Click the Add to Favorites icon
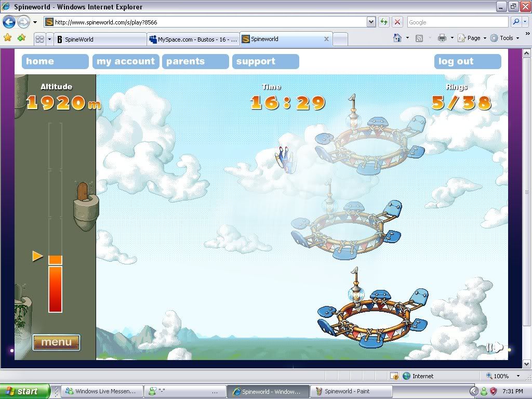 [x=22, y=37]
